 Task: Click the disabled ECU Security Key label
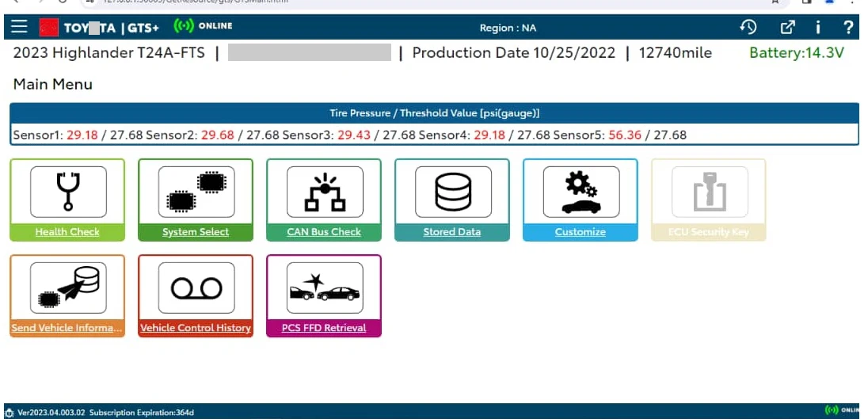[709, 232]
